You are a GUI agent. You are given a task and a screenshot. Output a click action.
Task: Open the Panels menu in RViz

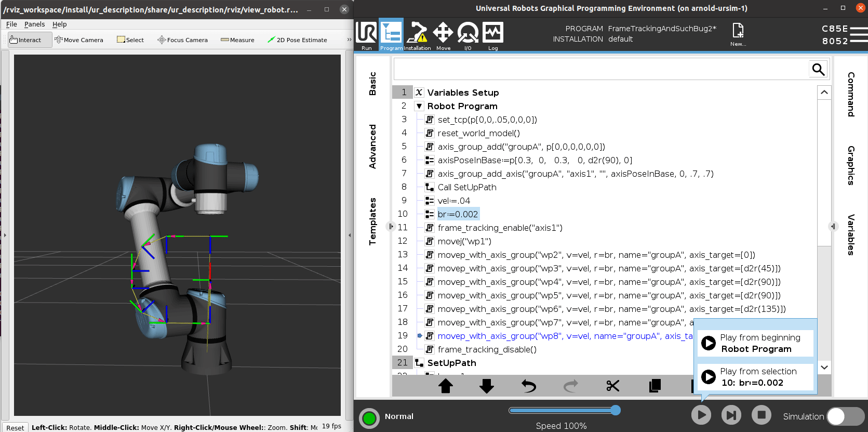click(34, 24)
